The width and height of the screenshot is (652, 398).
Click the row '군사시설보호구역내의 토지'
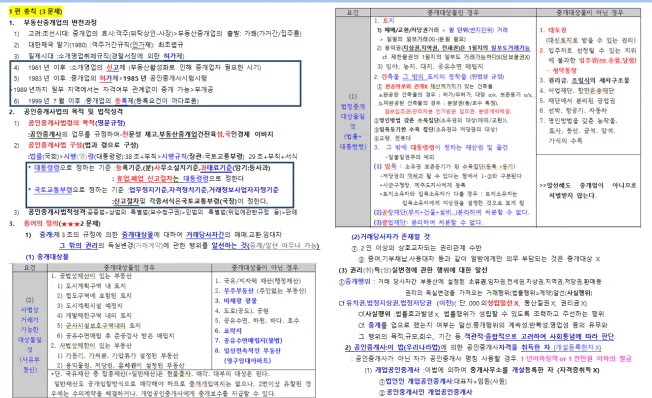[99, 325]
